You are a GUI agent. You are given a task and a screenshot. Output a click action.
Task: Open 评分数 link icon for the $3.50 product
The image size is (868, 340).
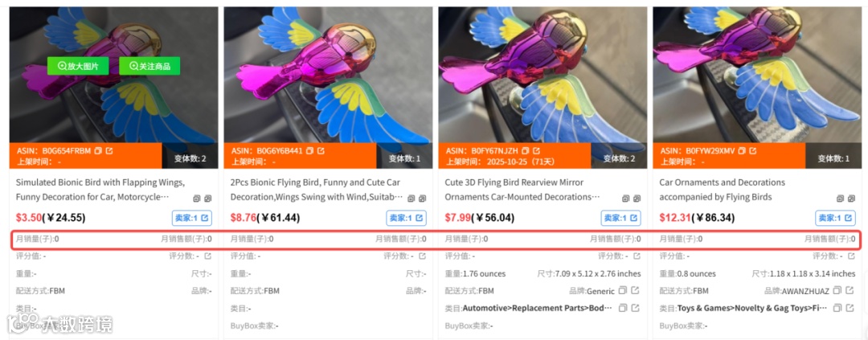[207, 256]
